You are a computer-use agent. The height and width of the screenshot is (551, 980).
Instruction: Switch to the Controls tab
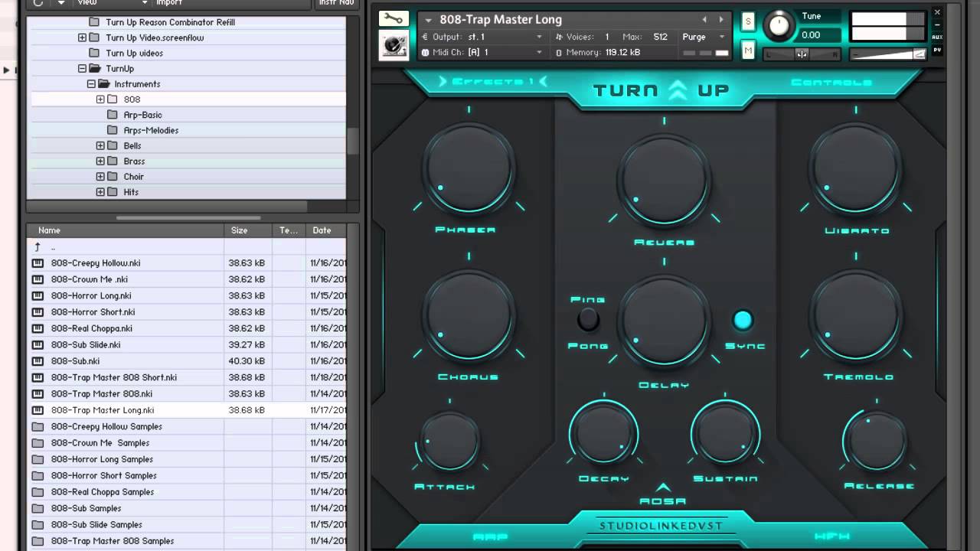tap(831, 82)
